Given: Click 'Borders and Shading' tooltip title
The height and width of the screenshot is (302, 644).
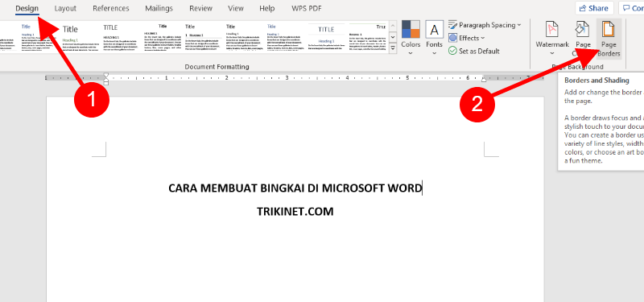Looking at the screenshot, I should 597,81.
